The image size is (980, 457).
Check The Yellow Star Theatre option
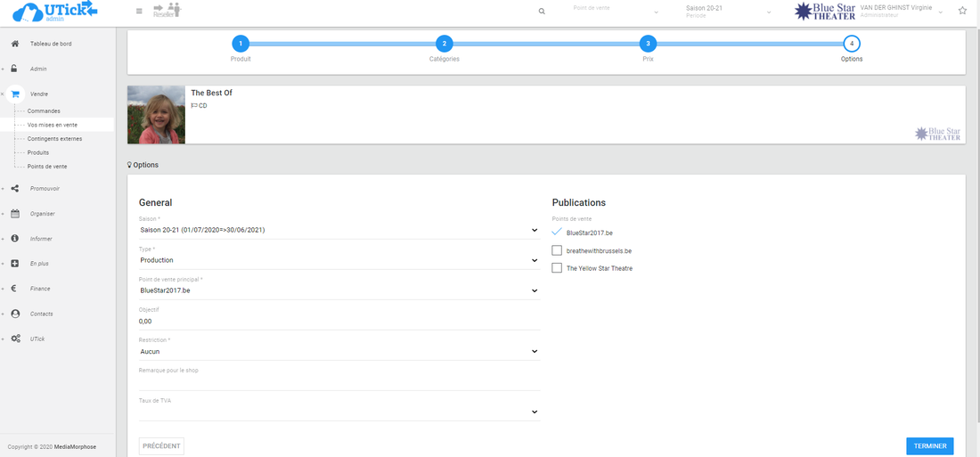(x=557, y=268)
